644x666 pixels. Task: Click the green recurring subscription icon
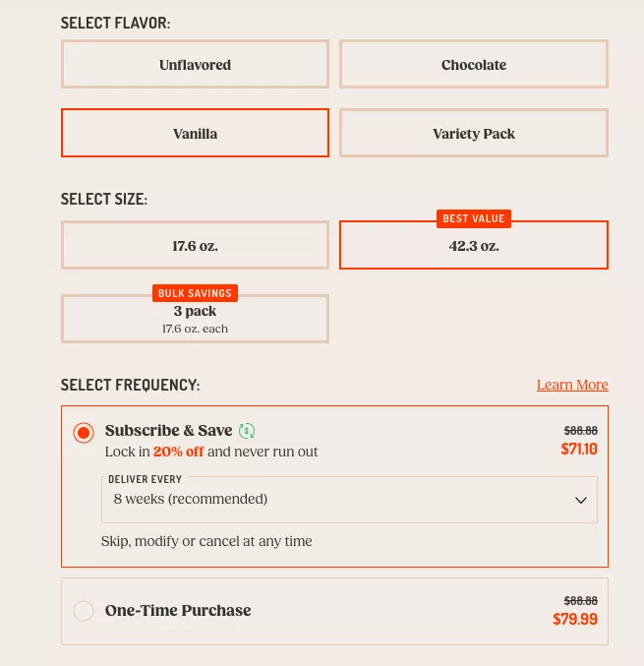pyautogui.click(x=247, y=431)
